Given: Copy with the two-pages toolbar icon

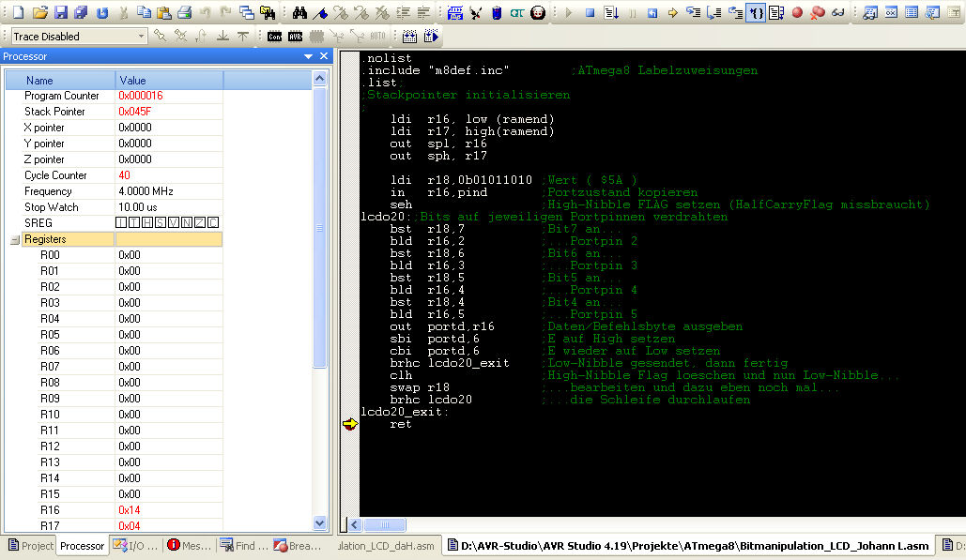Looking at the screenshot, I should 145,12.
